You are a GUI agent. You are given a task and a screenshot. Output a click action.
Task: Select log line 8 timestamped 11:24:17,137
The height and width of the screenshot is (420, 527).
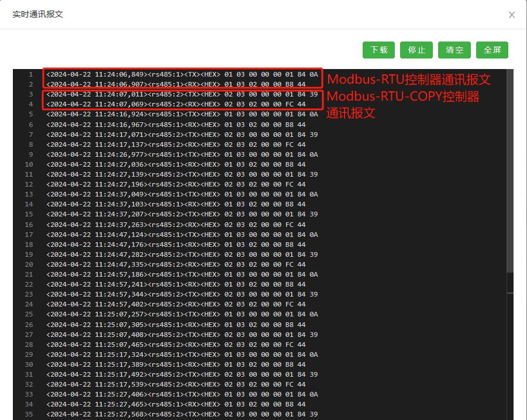click(x=176, y=144)
